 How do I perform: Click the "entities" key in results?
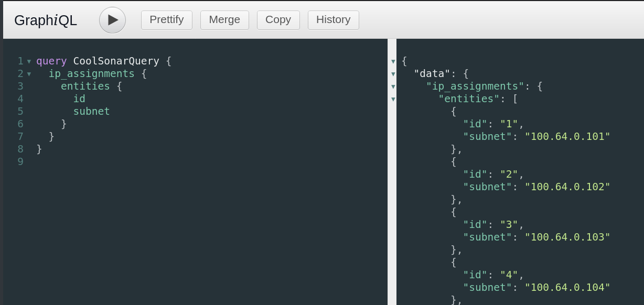(469, 99)
